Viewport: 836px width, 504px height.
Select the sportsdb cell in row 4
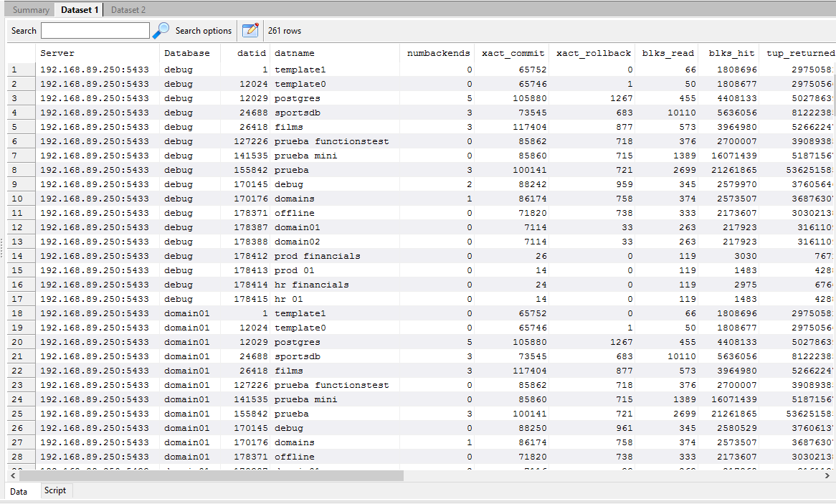click(297, 113)
